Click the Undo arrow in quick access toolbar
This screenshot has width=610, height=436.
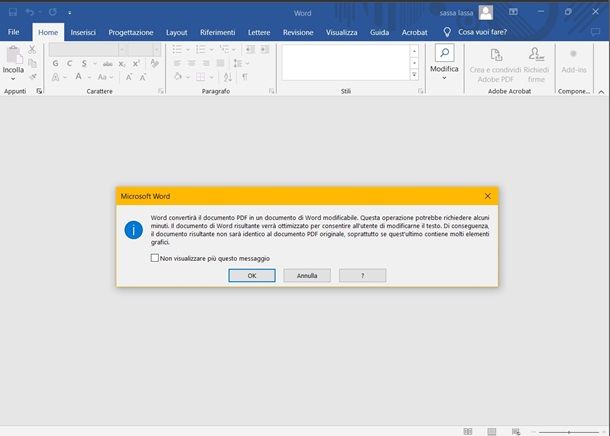coord(30,12)
